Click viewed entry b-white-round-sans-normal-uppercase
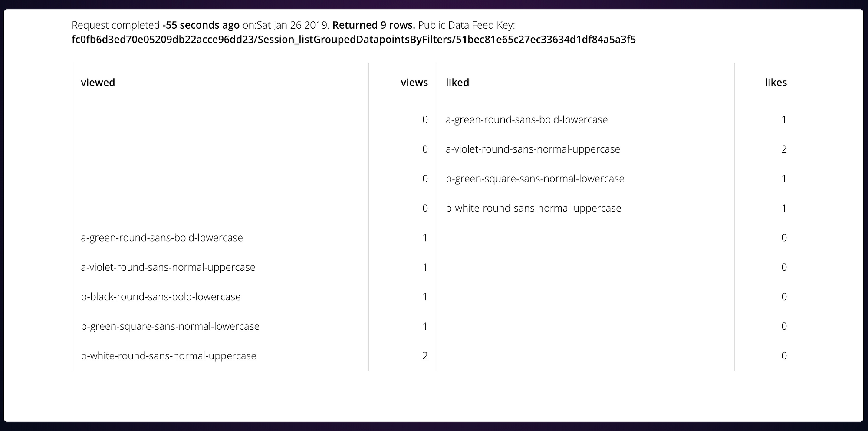868x431 pixels. click(168, 356)
